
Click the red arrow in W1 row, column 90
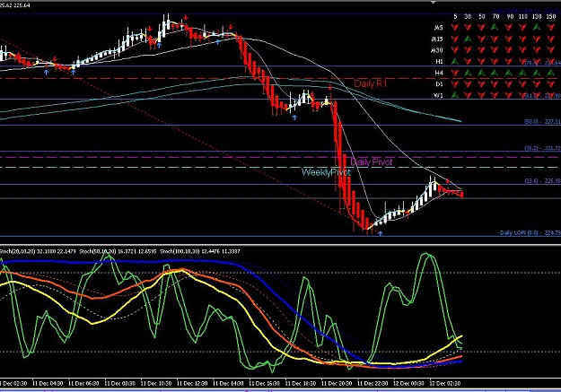pyautogui.click(x=509, y=95)
